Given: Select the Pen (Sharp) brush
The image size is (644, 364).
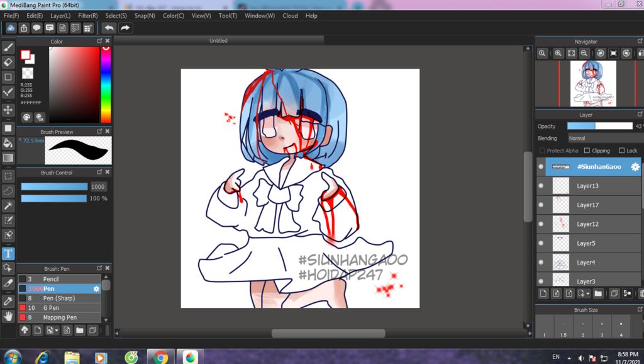Looking at the screenshot, I should tap(59, 299).
